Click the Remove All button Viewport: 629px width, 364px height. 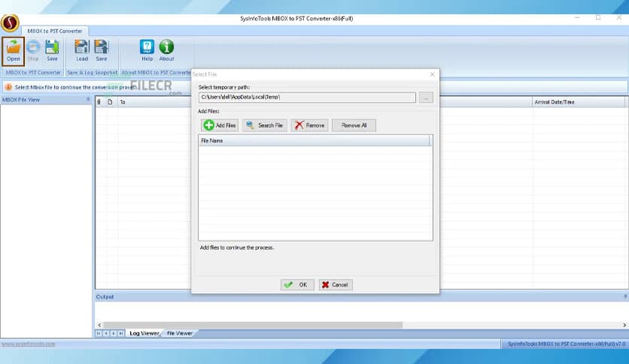tap(354, 126)
